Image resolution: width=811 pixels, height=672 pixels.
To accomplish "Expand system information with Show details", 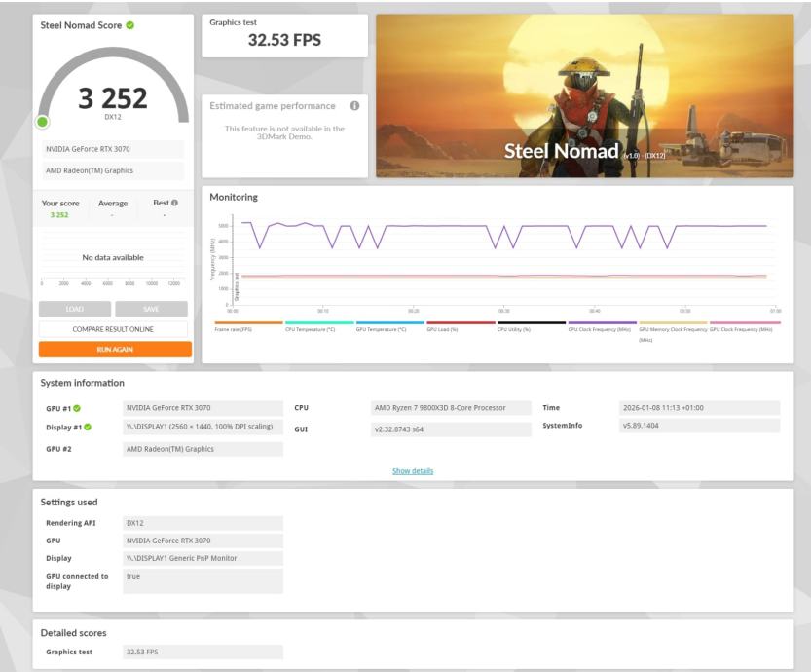I will (413, 470).
